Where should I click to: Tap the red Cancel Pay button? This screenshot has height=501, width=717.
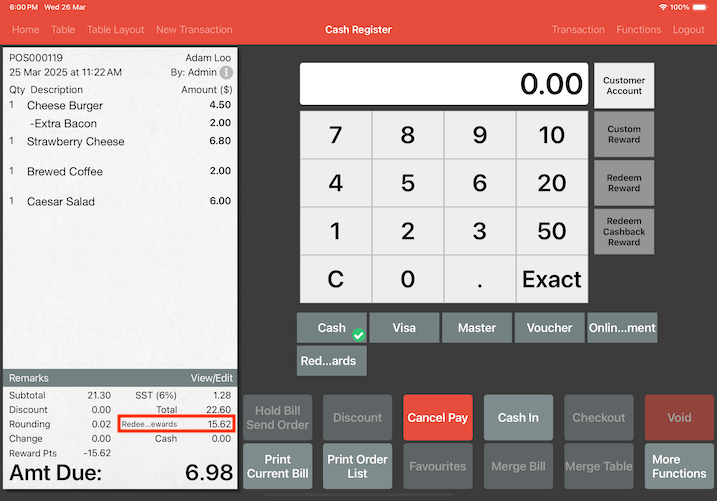(x=438, y=417)
